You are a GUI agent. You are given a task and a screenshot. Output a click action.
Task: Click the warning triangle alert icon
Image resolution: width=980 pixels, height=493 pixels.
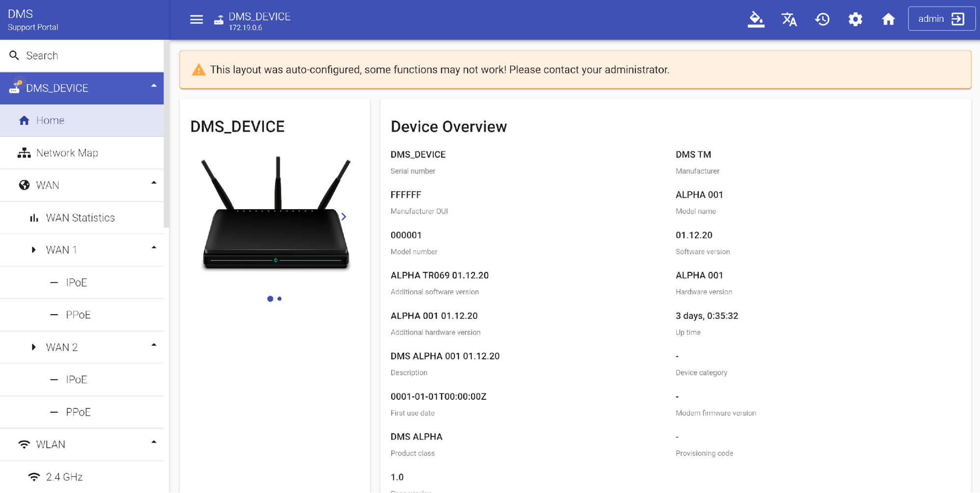[199, 70]
